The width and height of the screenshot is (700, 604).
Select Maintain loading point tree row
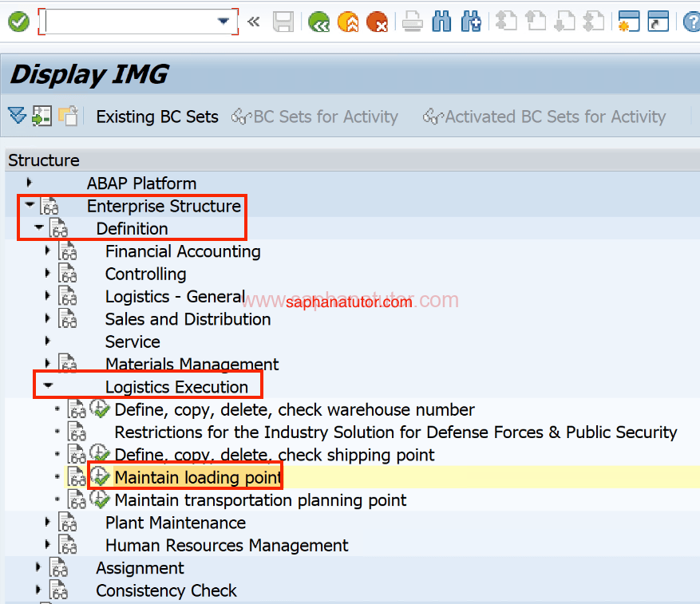tap(198, 477)
